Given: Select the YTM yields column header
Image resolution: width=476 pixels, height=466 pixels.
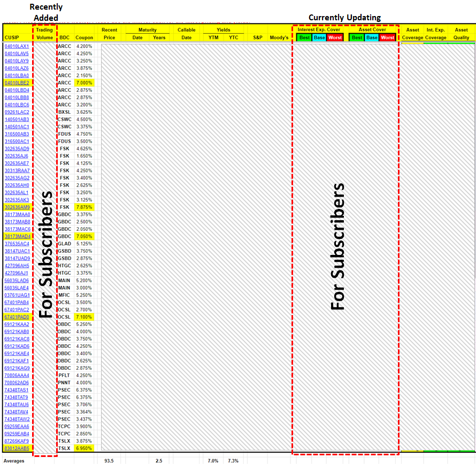Looking at the screenshot, I should 213,37.
